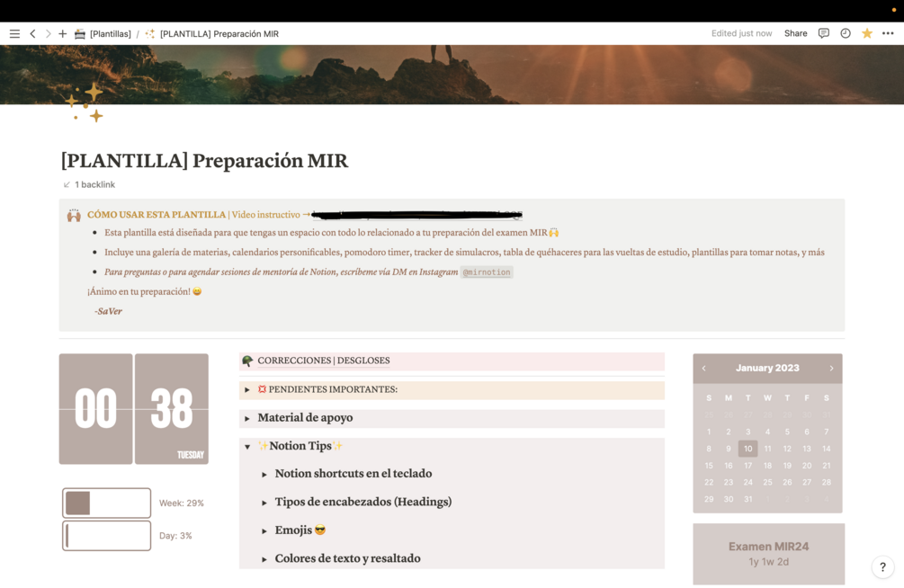Click '¡Ánimo en tu preparación!' text

coord(139,291)
